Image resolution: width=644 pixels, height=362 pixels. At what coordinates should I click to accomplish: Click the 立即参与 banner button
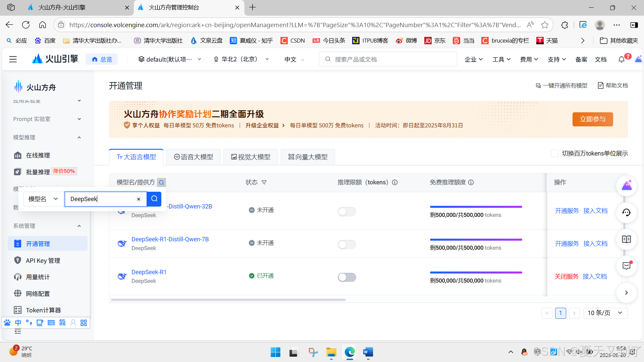[x=592, y=119]
